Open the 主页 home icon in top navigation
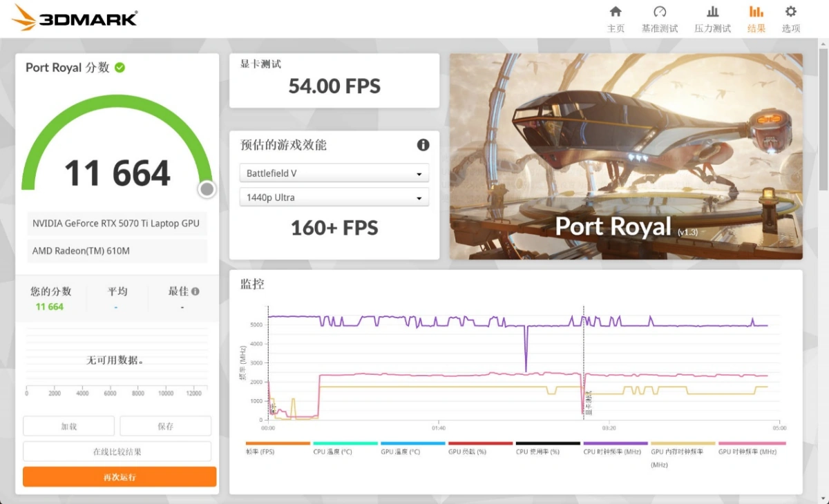This screenshot has height=504, width=829. pyautogui.click(x=615, y=12)
